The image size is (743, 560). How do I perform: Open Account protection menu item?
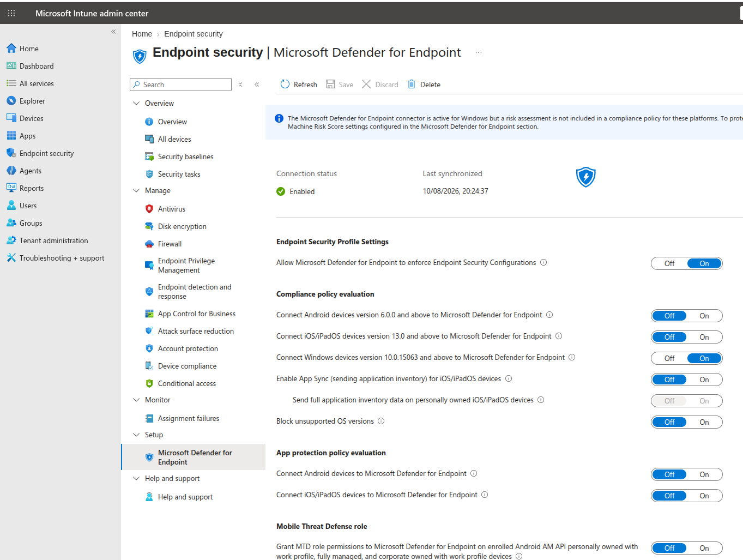pos(188,348)
